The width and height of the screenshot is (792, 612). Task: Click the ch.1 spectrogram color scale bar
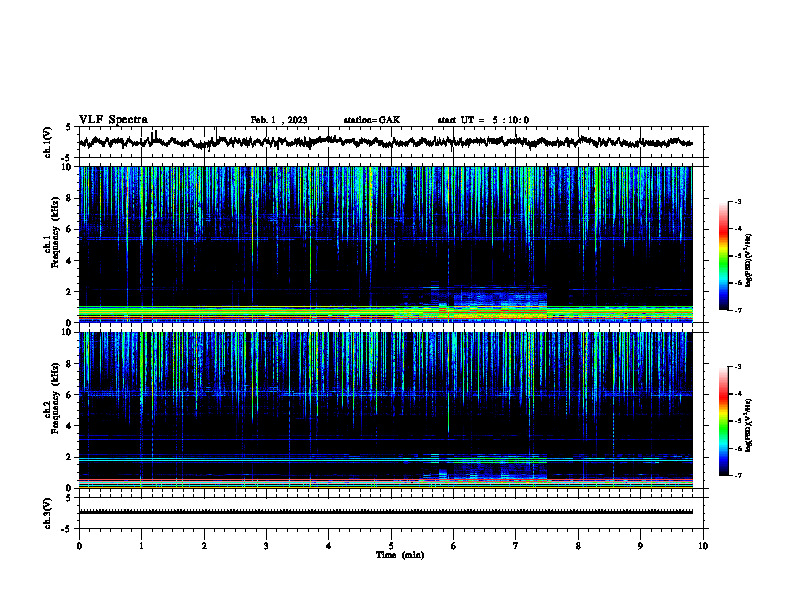coord(724,256)
